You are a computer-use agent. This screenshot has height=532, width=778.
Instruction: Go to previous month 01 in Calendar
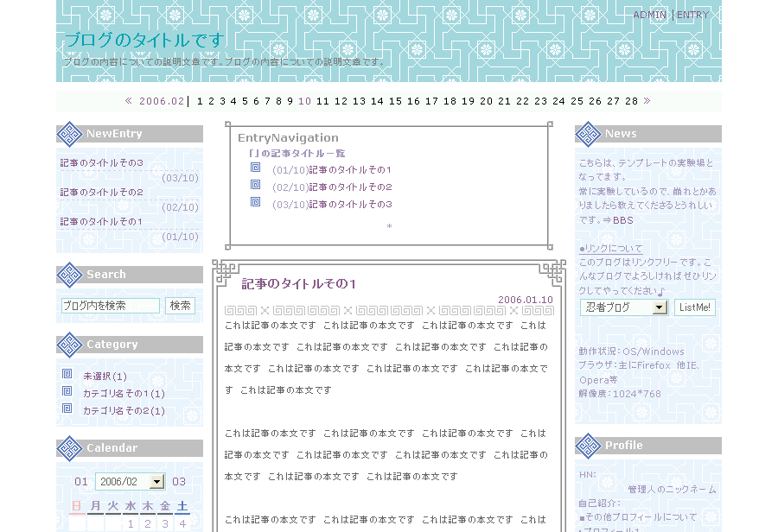(x=81, y=482)
